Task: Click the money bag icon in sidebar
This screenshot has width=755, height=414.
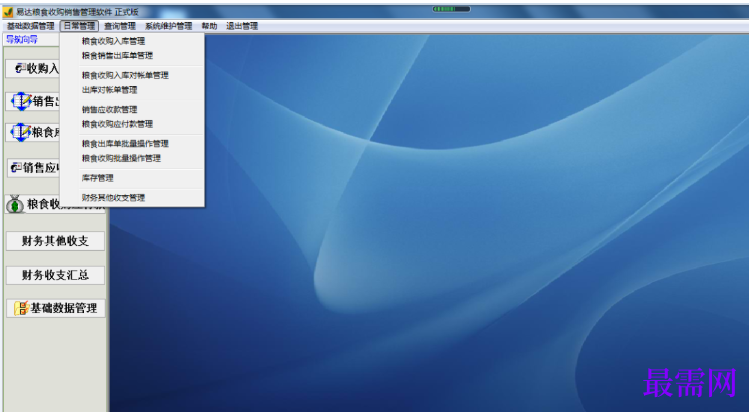Action: [x=15, y=204]
